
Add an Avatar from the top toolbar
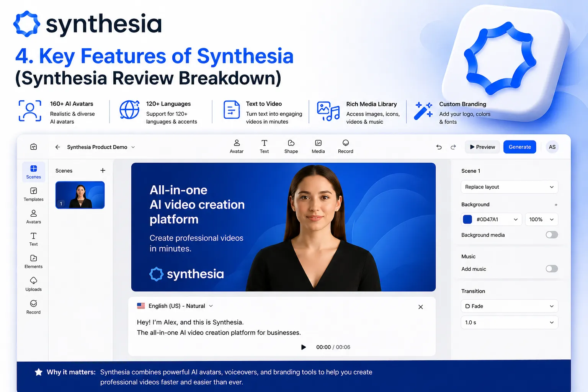pos(237,147)
